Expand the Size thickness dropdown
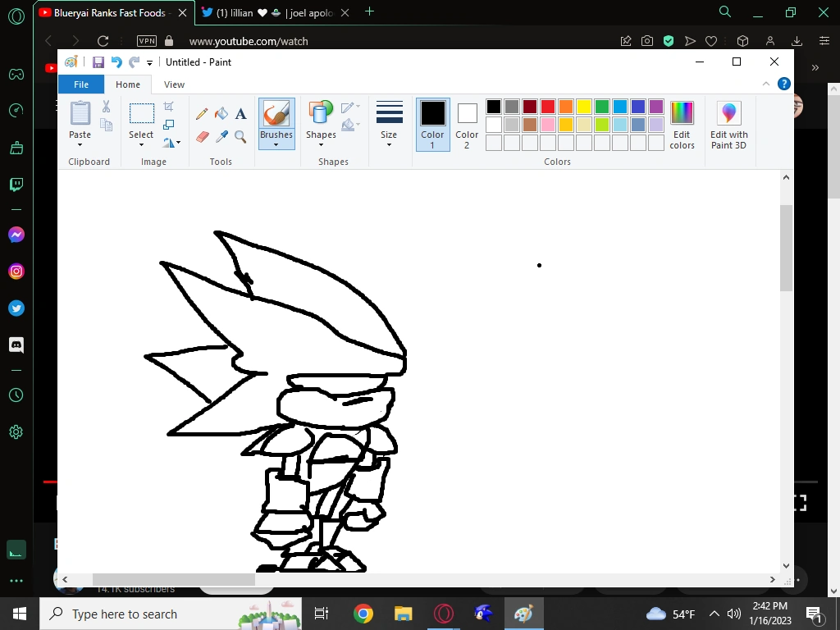This screenshot has width=840, height=630. [x=389, y=144]
